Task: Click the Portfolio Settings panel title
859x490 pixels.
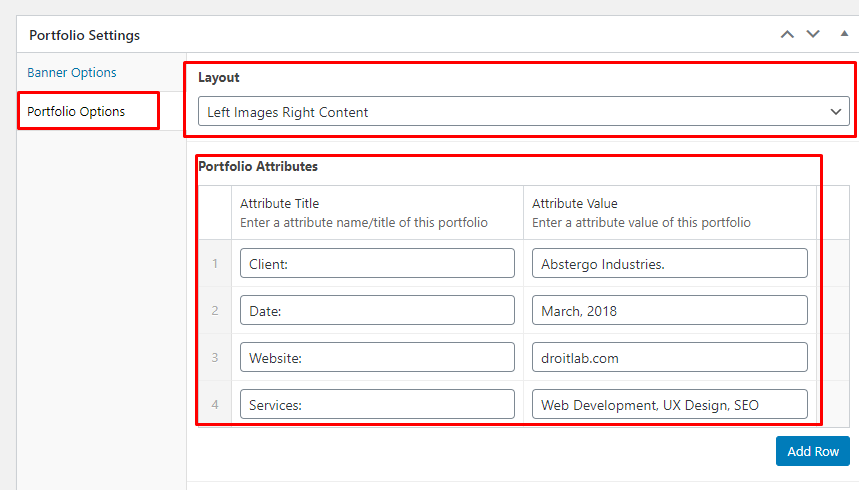Action: click(85, 35)
